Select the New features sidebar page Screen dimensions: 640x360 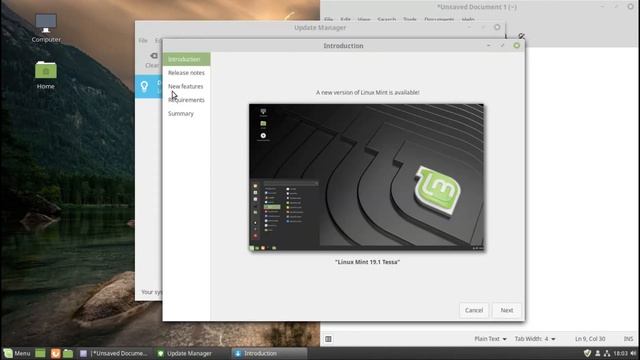pyautogui.click(x=187, y=86)
